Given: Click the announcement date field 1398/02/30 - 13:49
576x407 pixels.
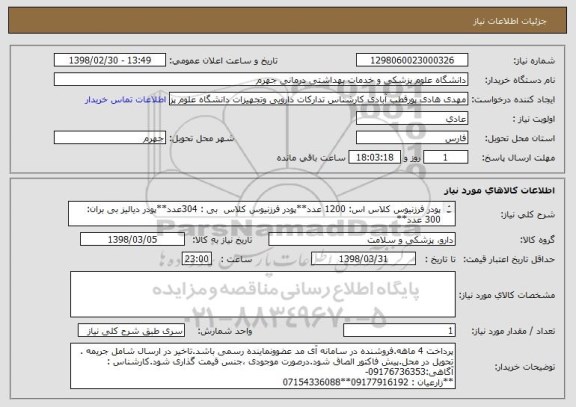Looking at the screenshot, I should pyautogui.click(x=110, y=60).
